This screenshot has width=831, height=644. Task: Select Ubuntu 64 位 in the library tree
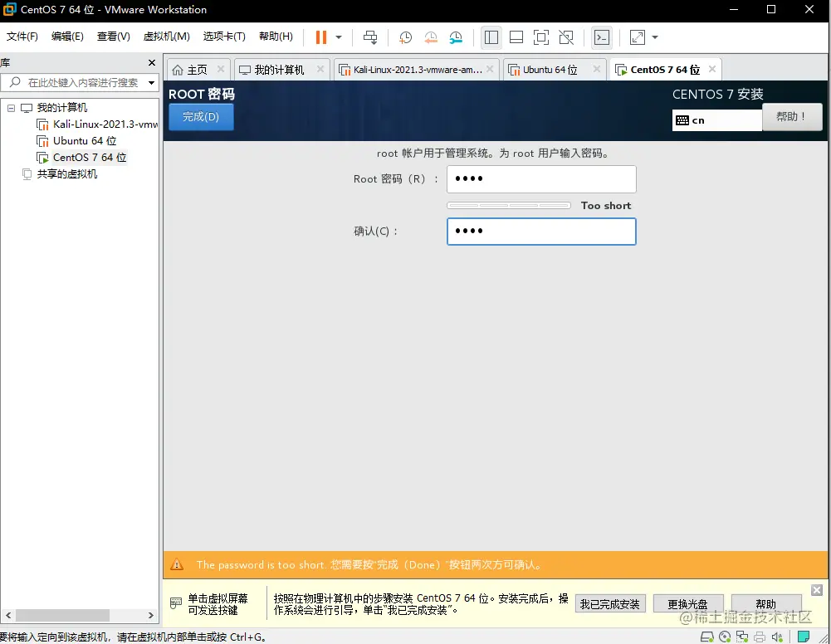click(76, 141)
